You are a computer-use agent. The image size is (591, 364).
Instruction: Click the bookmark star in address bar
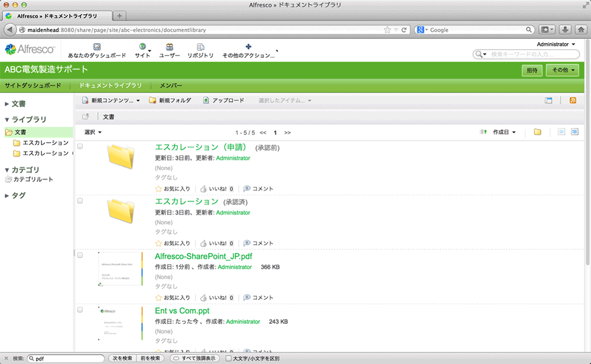coord(387,30)
